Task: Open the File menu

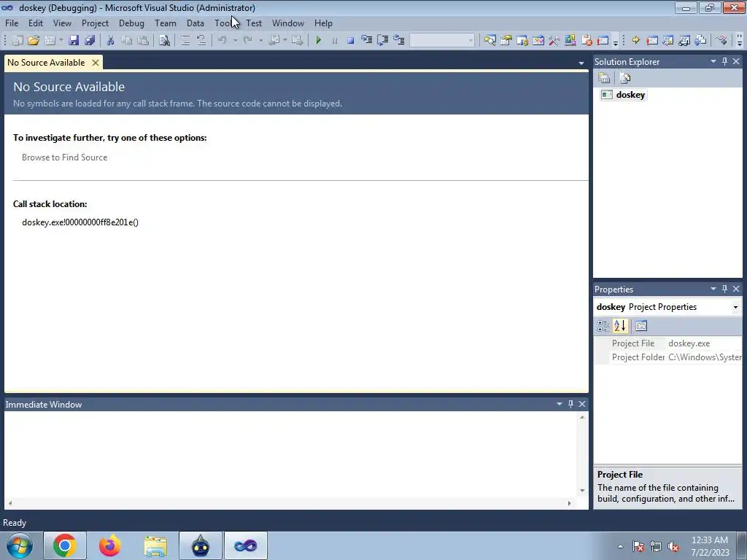Action: coord(12,23)
